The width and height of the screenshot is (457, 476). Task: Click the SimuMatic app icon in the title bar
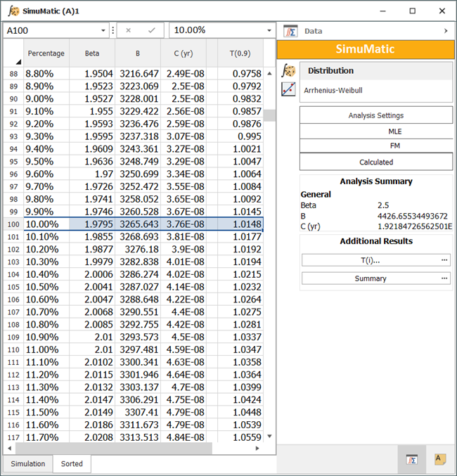(x=13, y=11)
